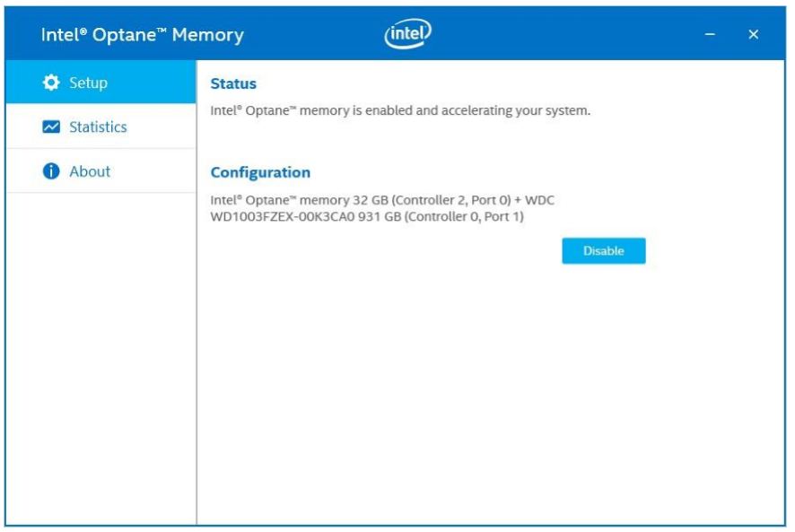Click the Intel Optane Memory window title

[x=142, y=35]
